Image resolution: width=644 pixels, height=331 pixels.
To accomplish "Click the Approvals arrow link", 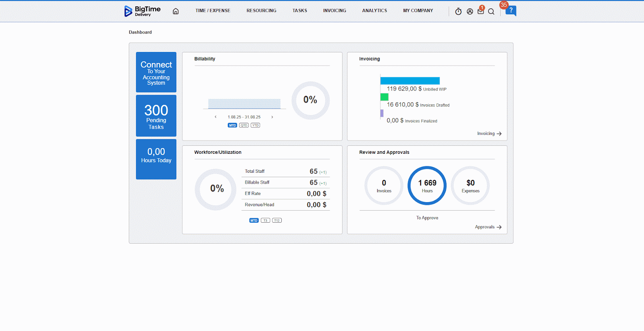I will coord(488,227).
